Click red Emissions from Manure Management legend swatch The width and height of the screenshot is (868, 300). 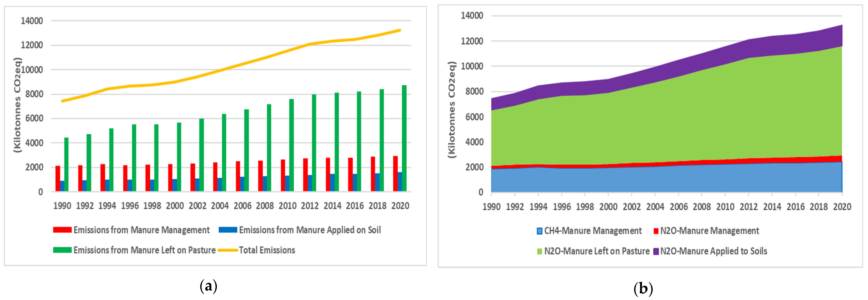point(62,230)
